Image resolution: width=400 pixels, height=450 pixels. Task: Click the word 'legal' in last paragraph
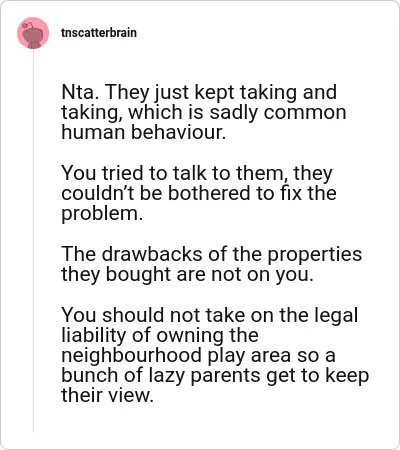[x=336, y=316]
